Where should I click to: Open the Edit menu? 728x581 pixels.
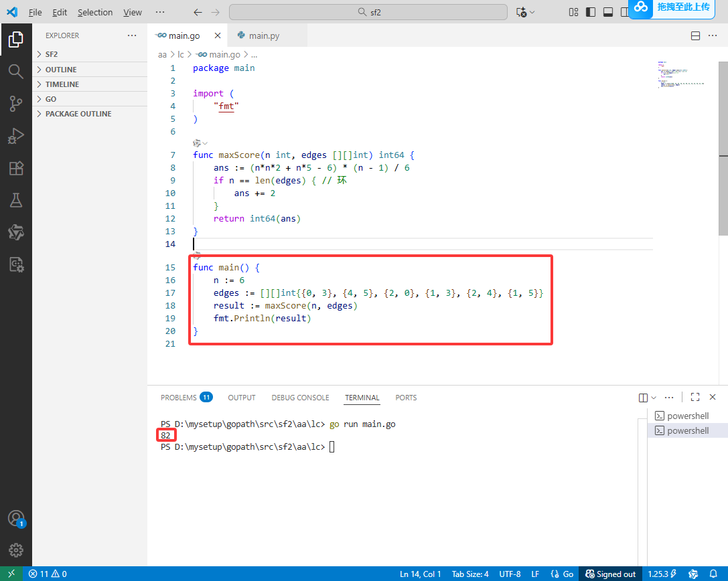click(x=60, y=13)
